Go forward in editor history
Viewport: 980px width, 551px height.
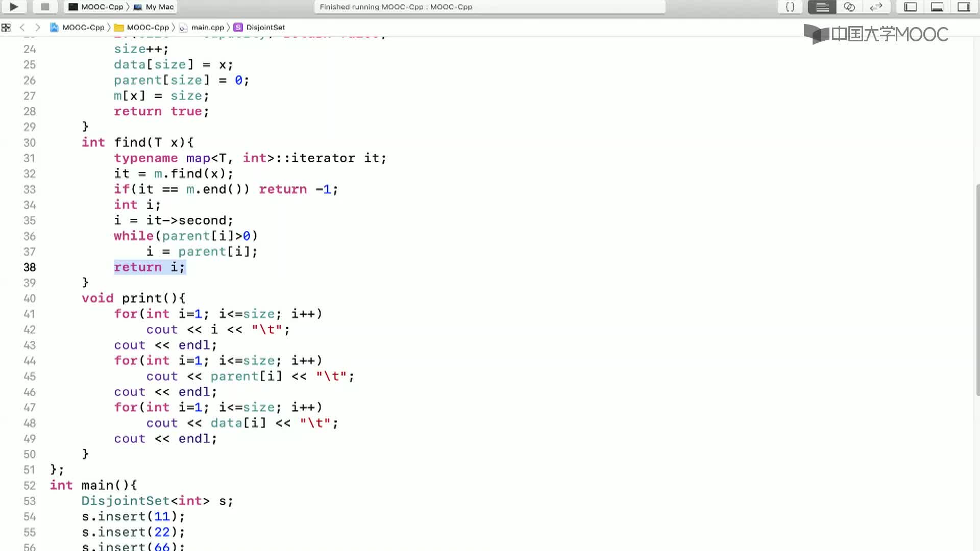[38, 28]
